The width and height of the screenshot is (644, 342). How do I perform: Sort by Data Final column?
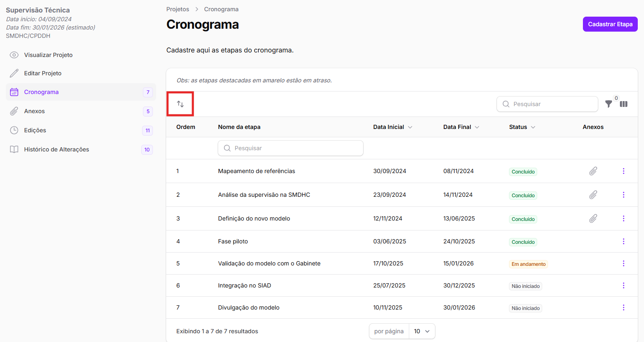[x=461, y=127]
